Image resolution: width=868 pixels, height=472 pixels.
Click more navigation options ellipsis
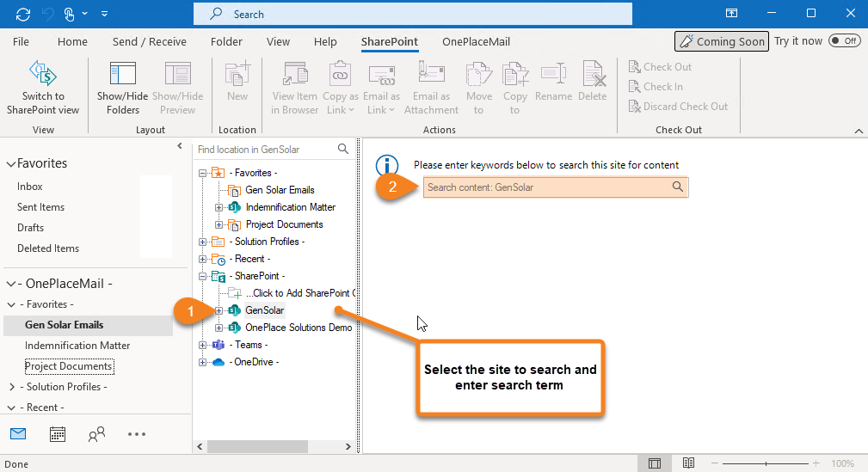(136, 434)
